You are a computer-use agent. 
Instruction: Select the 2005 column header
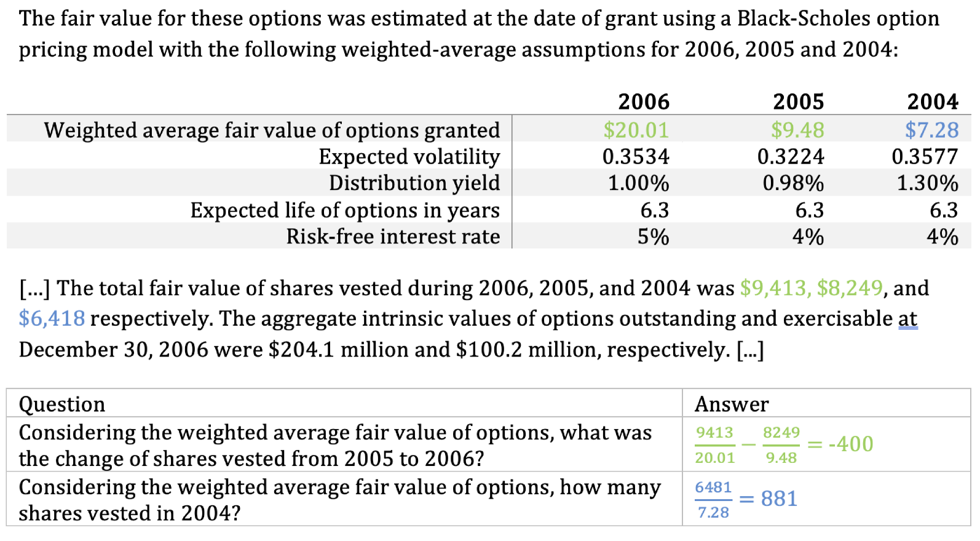pyautogui.click(x=798, y=101)
